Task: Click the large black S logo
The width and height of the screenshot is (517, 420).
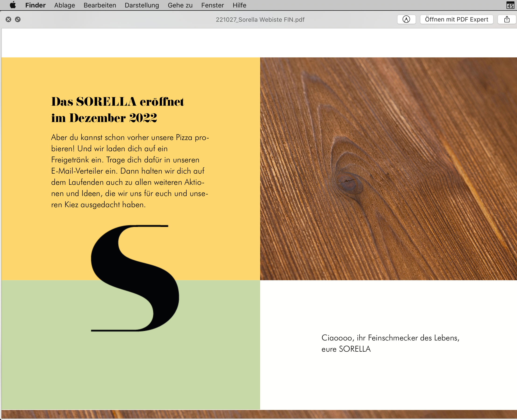Action: 135,278
